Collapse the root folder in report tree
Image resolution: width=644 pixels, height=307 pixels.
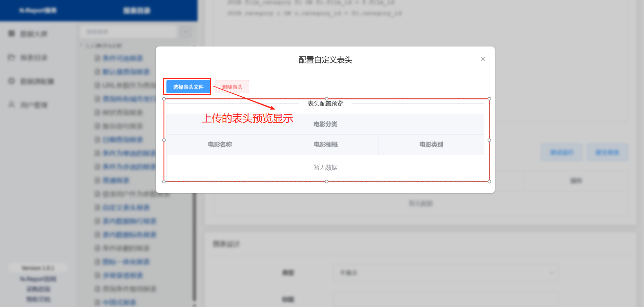[x=82, y=45]
